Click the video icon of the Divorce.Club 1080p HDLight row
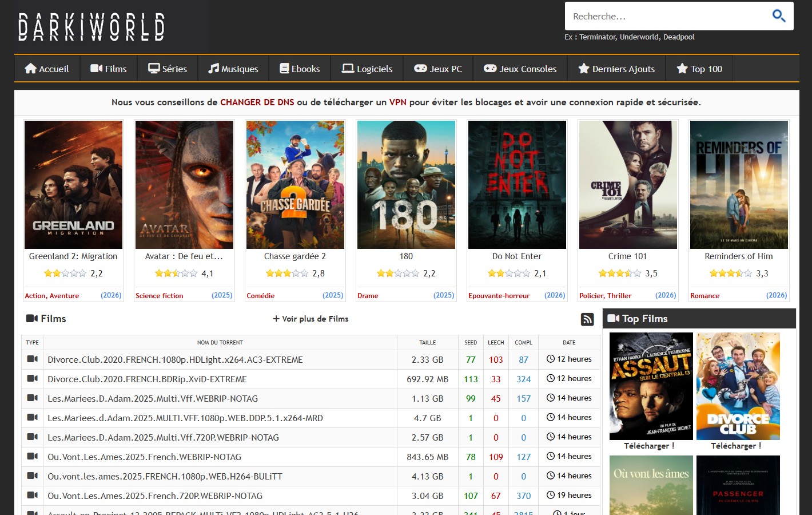 pyautogui.click(x=33, y=359)
